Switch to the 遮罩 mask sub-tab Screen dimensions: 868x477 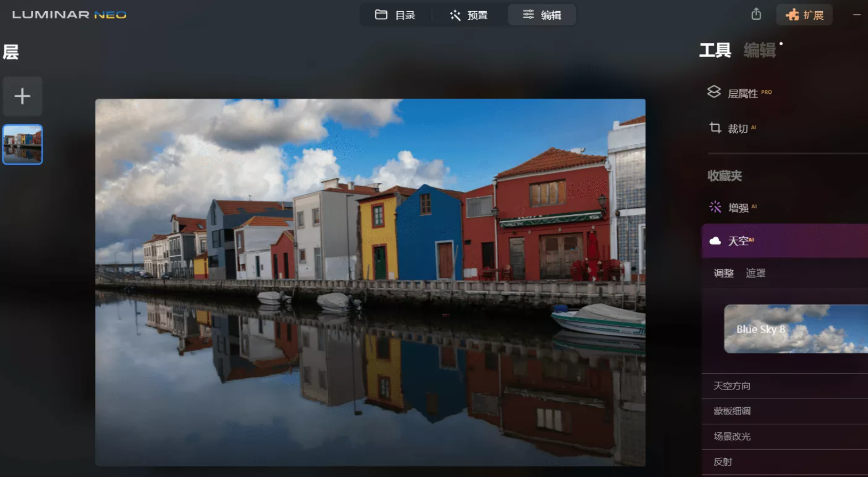(x=755, y=273)
